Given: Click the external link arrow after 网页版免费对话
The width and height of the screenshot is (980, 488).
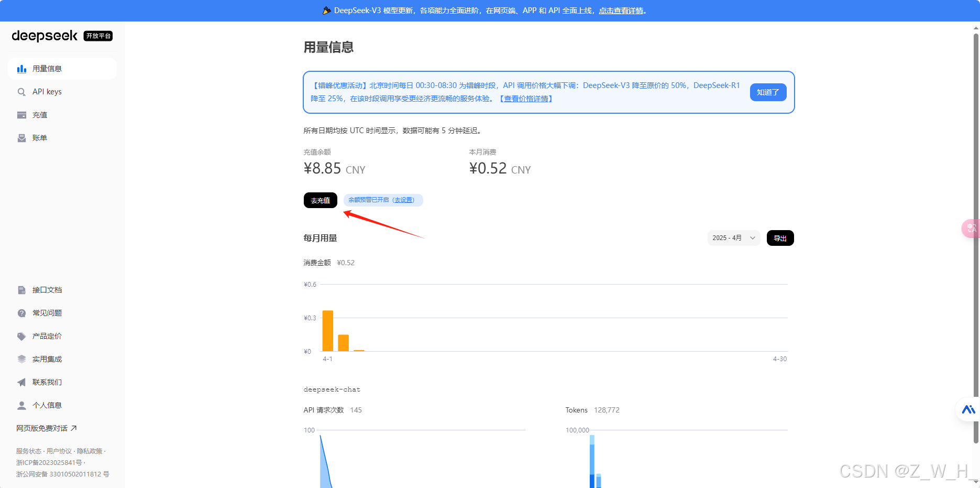Looking at the screenshot, I should (74, 428).
